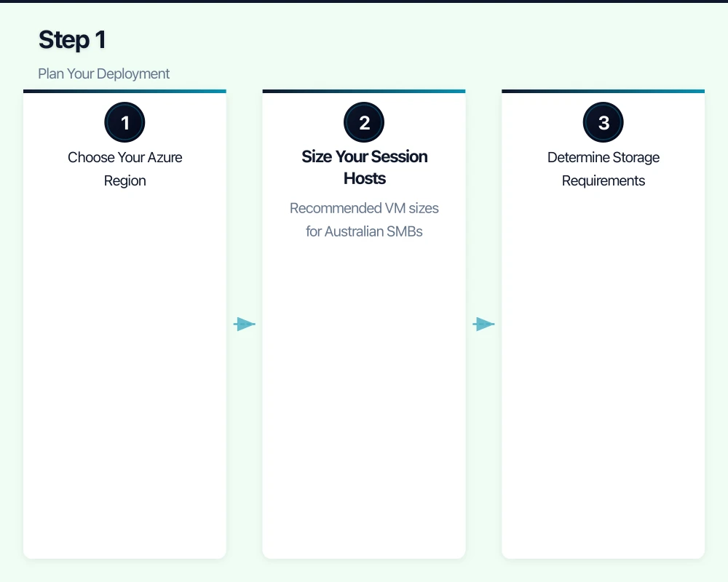Click the arrow between cards 1 and 2

[245, 324]
